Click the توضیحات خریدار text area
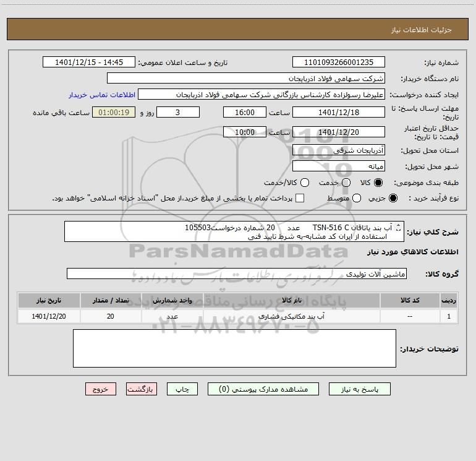 234,348
